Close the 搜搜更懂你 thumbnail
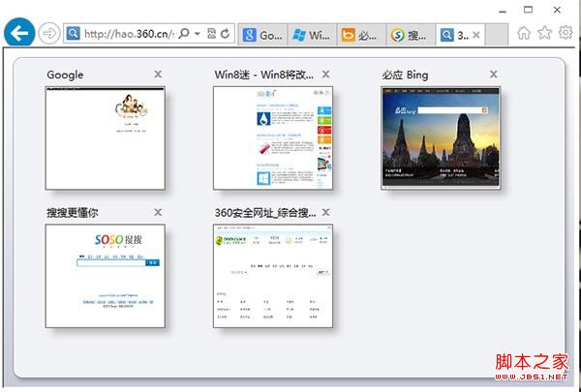Screen dimensions: 581x392 tap(158, 212)
